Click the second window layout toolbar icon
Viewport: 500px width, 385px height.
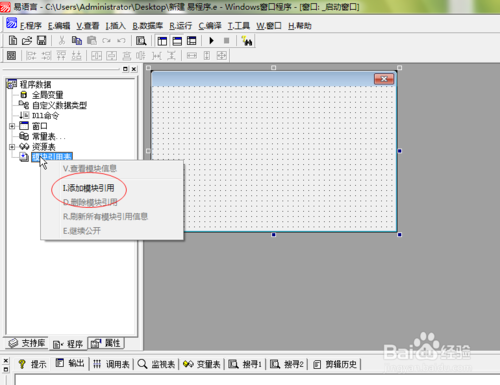(x=177, y=41)
